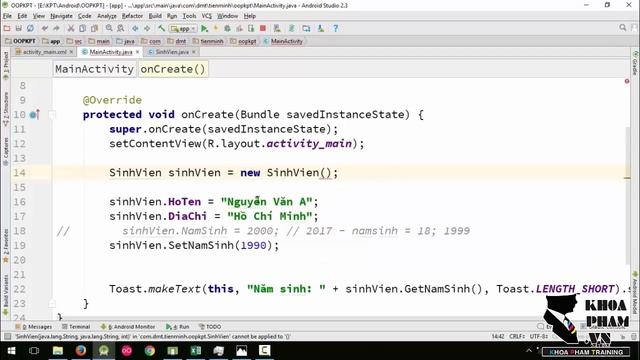The height and width of the screenshot is (360, 640).
Task: Open the Favorites side panel
Action: 6,246
